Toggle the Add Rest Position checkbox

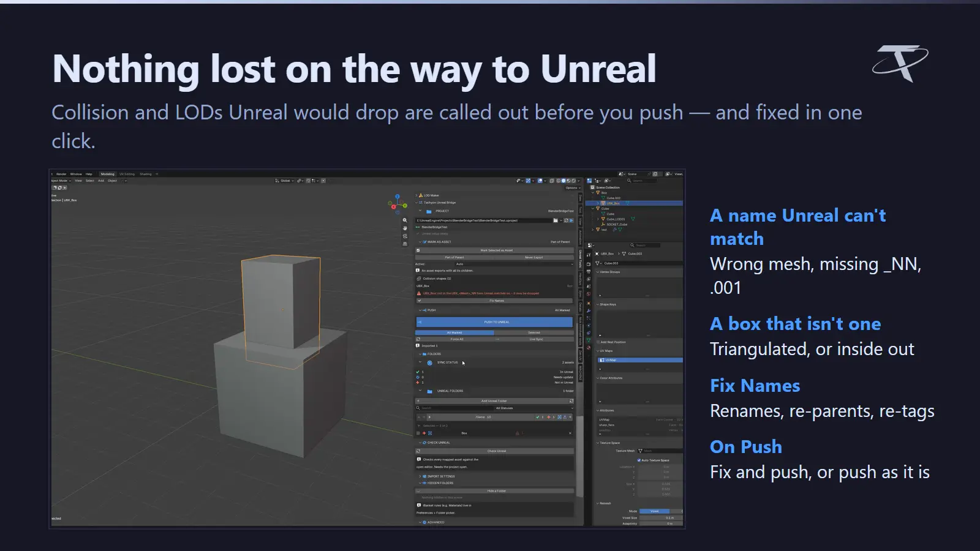pos(598,342)
